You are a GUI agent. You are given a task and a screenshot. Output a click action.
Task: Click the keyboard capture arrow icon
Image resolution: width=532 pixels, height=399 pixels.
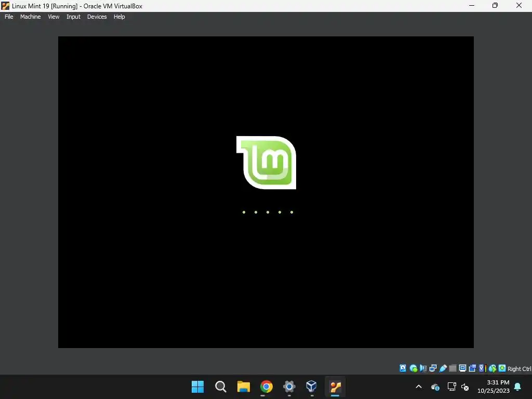(x=502, y=368)
